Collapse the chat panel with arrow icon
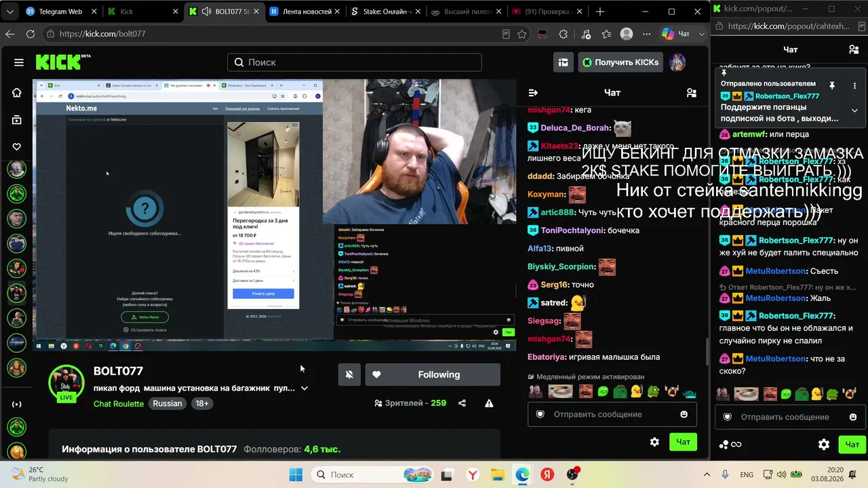This screenshot has width=868, height=488. point(533,93)
